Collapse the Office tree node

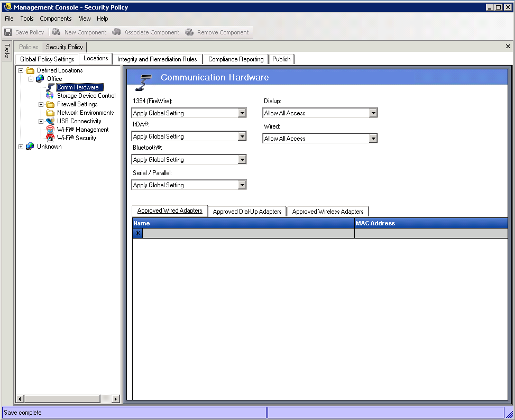coord(31,79)
